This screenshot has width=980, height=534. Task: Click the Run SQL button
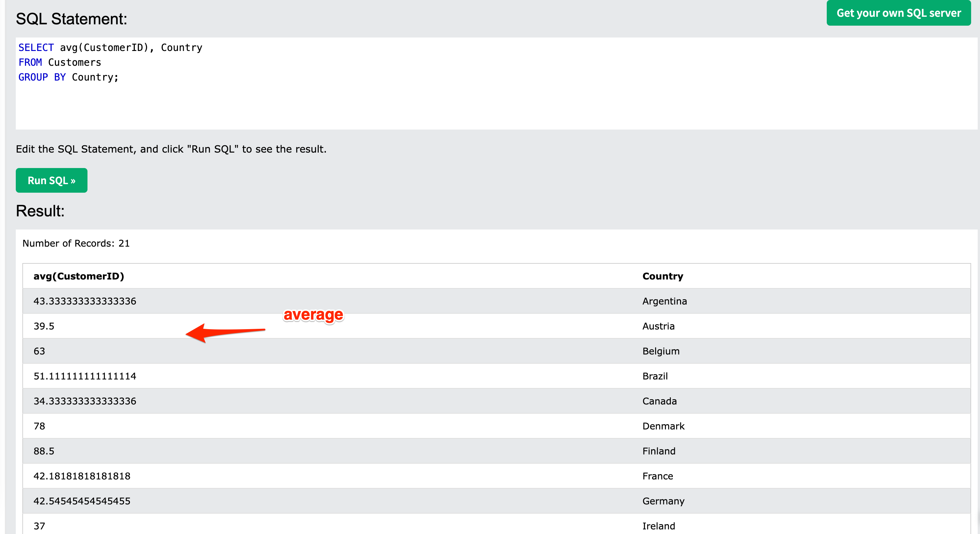51,180
